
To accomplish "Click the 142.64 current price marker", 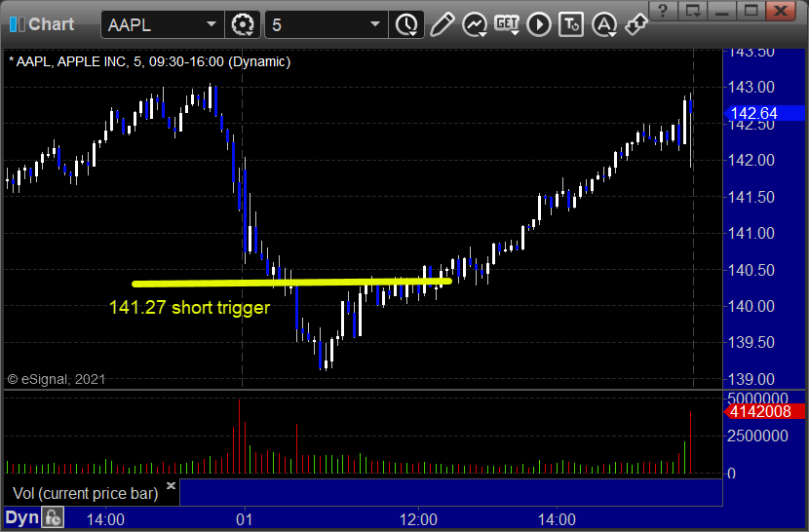I will coord(764,113).
